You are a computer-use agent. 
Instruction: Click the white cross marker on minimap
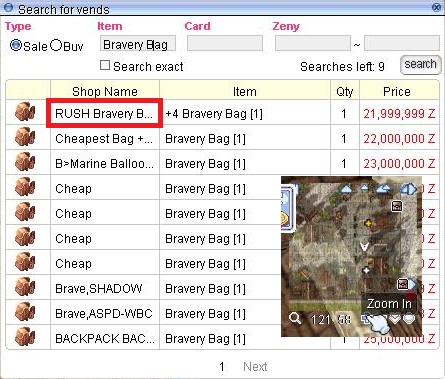[x=366, y=270]
